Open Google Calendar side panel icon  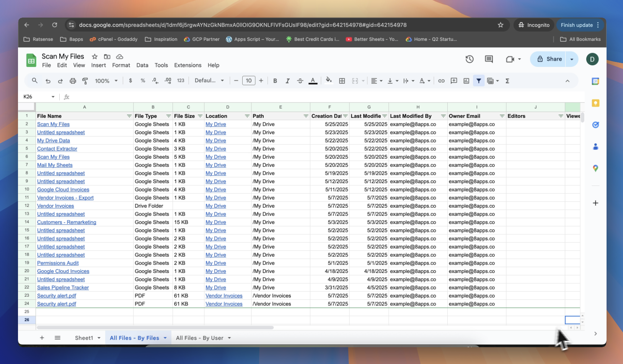tap(595, 81)
